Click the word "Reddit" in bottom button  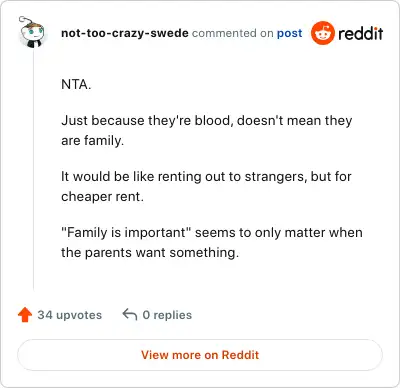point(240,355)
